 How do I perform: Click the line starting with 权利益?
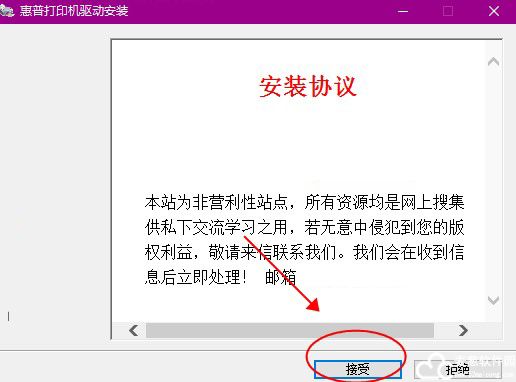coord(304,252)
